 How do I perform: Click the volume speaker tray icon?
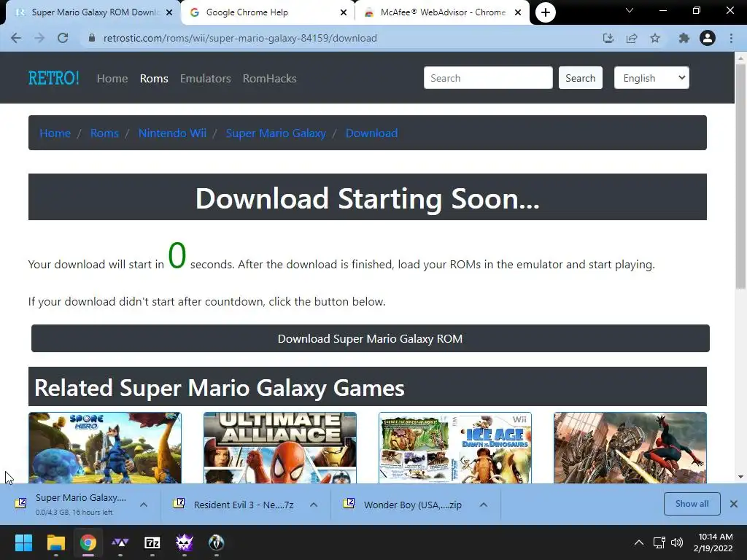point(676,542)
